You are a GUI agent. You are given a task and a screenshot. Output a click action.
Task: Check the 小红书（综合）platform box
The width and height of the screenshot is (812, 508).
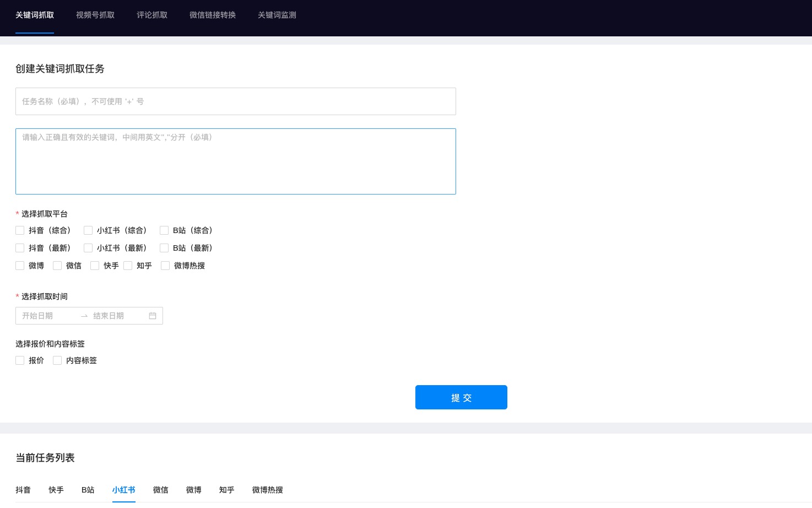point(88,230)
